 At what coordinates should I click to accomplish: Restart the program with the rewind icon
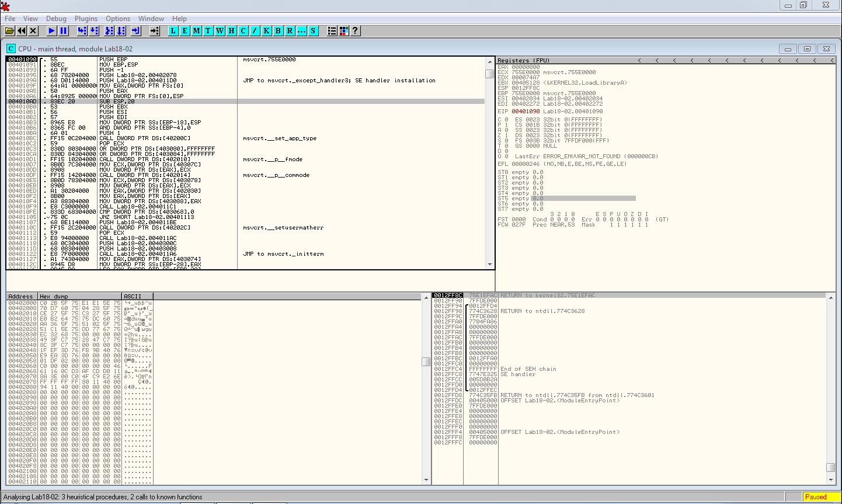[x=22, y=30]
